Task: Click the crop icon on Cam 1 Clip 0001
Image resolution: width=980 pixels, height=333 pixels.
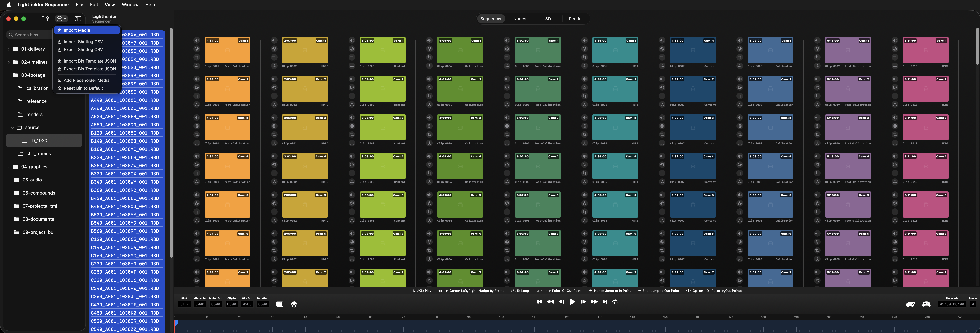Action: (x=197, y=57)
